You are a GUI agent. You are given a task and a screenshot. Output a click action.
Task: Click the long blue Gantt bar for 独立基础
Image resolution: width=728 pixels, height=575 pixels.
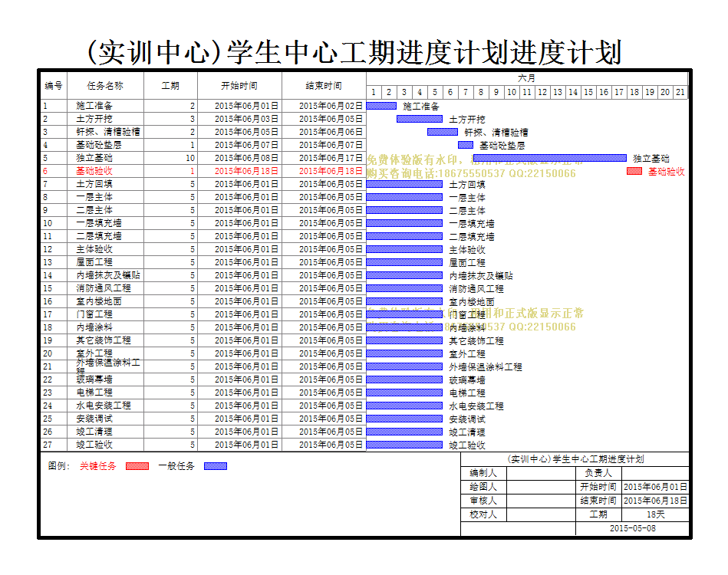point(550,158)
